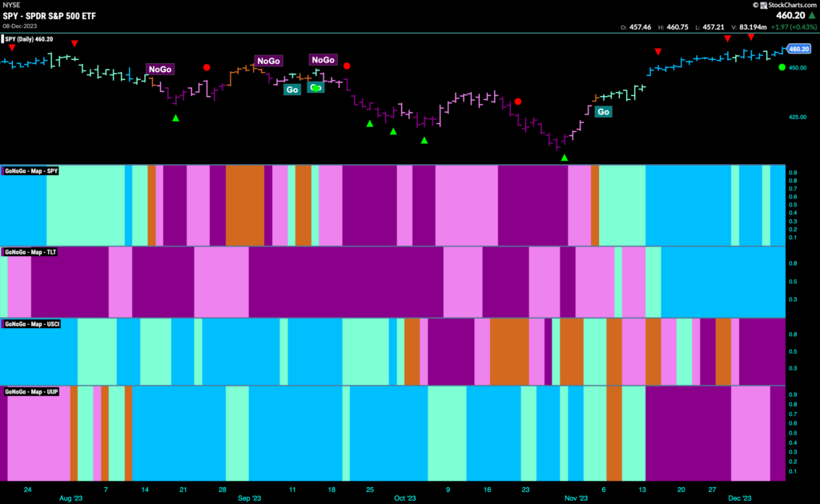This screenshot has height=504, width=820.
Task: Click the red circle marker near late October
Action: click(518, 102)
